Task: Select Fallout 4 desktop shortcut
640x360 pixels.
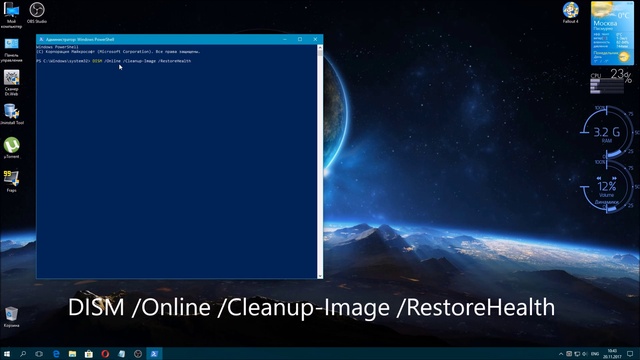Action: pos(571,13)
